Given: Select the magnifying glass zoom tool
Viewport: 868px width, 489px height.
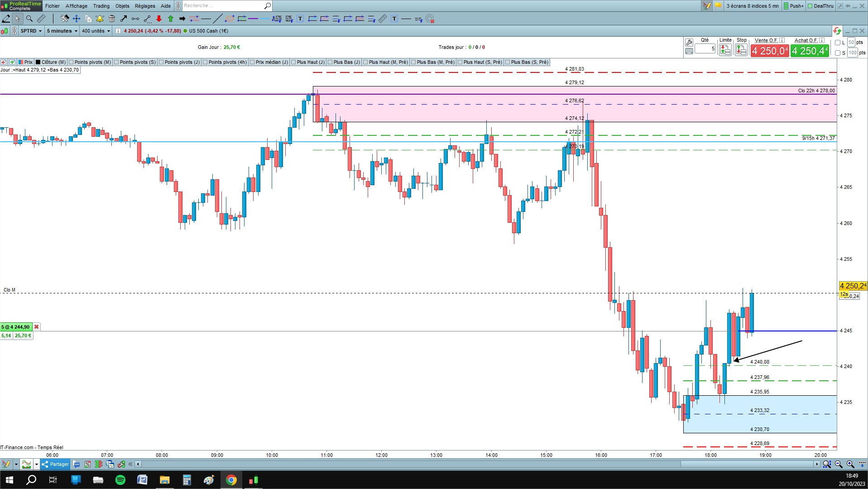Looking at the screenshot, I should [x=29, y=19].
